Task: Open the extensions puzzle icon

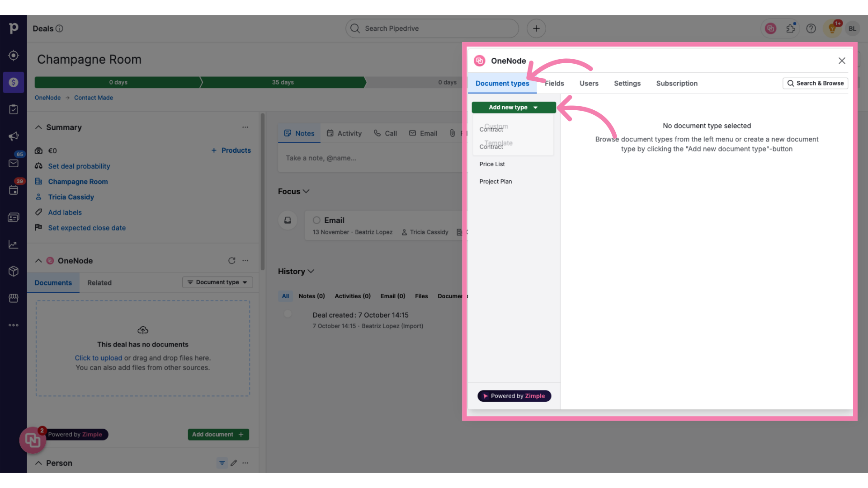Action: click(x=791, y=28)
